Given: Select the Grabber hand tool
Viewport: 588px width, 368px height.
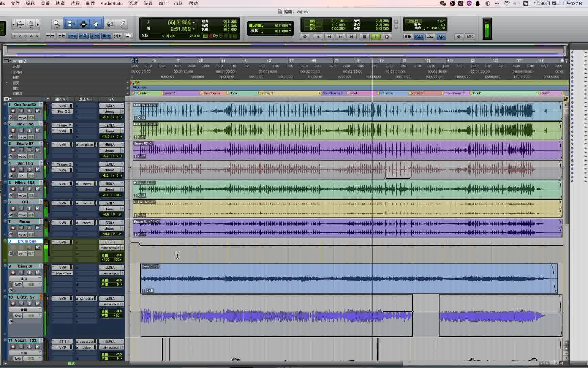Looking at the screenshot, I should 96,24.
